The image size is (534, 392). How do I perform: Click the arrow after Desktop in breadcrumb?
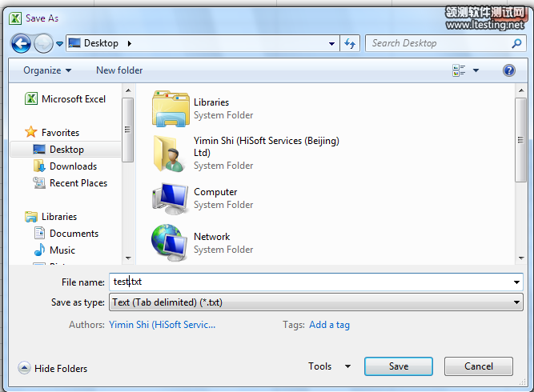pyautogui.click(x=130, y=43)
